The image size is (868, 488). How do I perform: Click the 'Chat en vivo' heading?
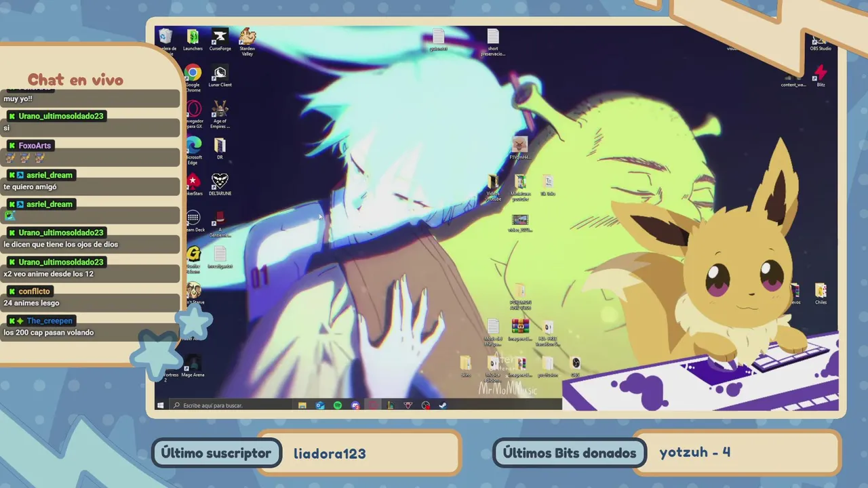[75, 80]
